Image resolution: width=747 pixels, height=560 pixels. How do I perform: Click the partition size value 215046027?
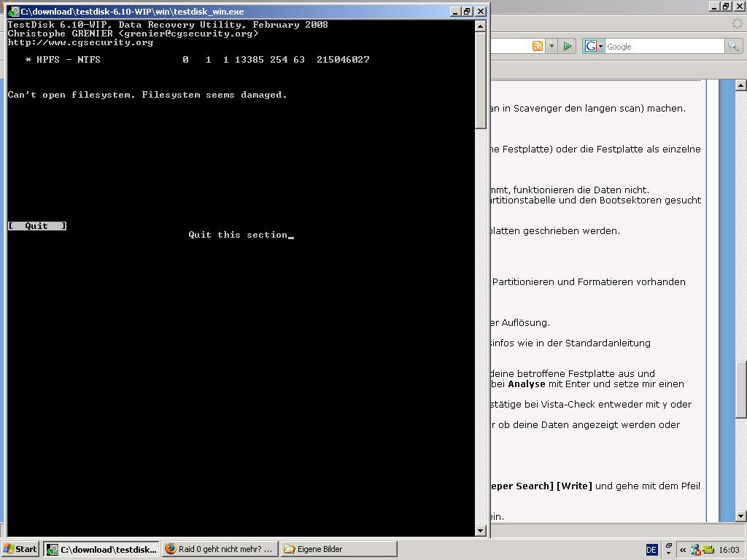pos(343,60)
